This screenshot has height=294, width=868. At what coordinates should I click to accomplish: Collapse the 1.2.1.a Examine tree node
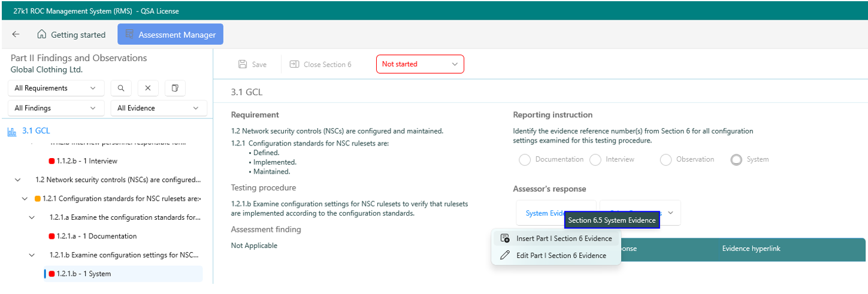coord(32,217)
